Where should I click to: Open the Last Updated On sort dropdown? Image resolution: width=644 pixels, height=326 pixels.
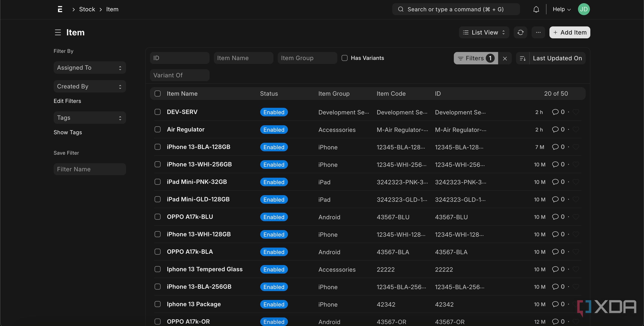click(557, 58)
